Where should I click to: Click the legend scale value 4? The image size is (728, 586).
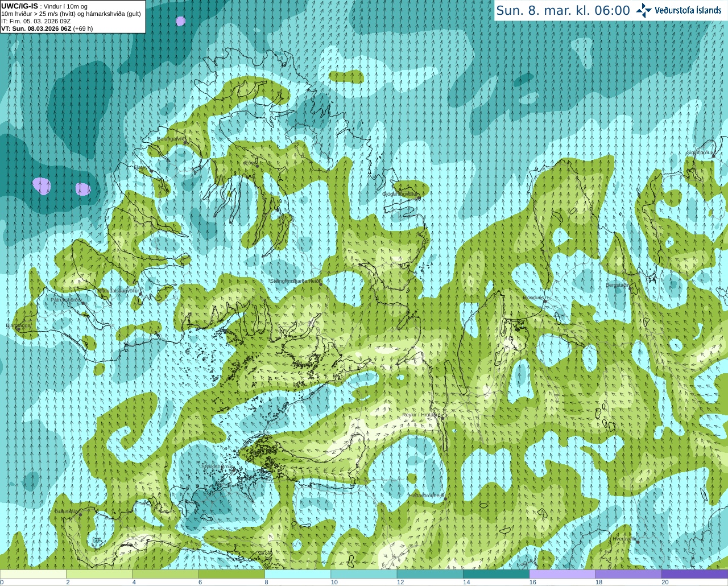click(x=134, y=582)
